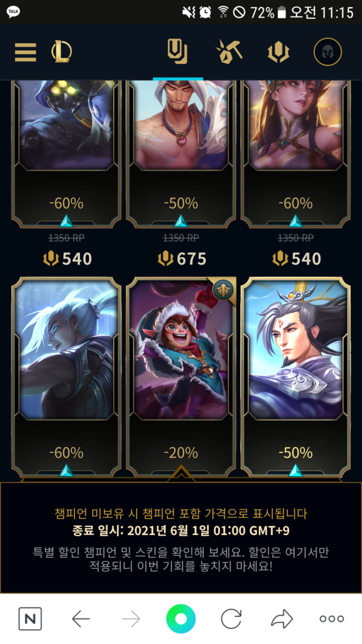Open the crafting hammer tab
Viewport: 362px width, 644px height.
point(229,51)
